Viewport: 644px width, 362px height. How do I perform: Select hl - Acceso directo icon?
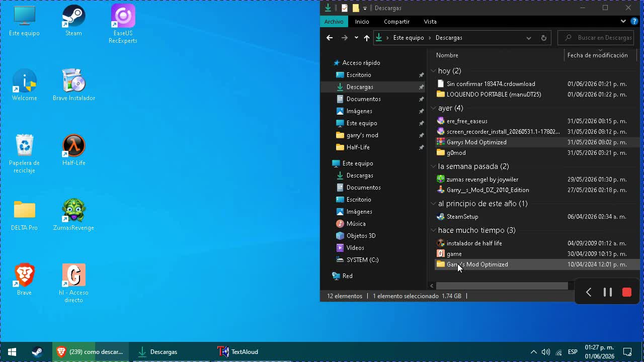click(73, 283)
